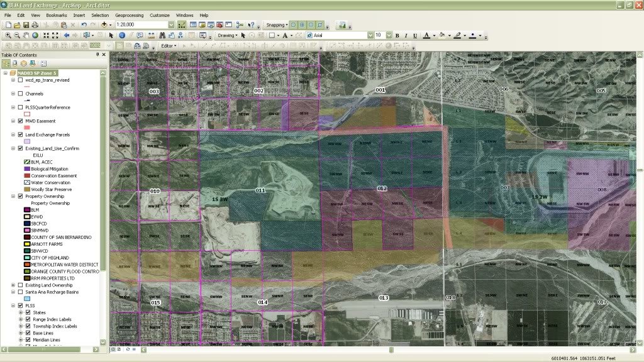Select the Range Index Labels sublayer
Screen dimensions: 644x362
[x=52, y=319]
